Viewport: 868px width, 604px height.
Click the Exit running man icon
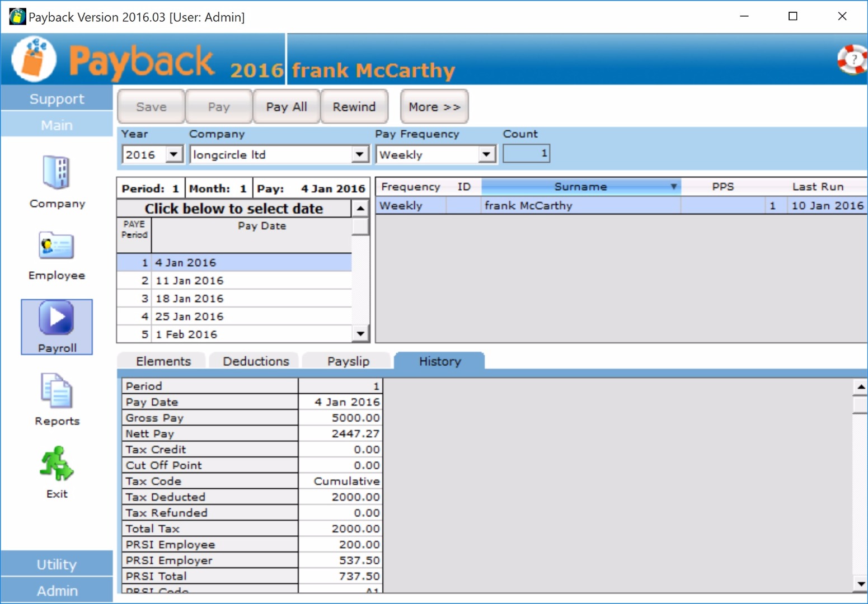[57, 464]
